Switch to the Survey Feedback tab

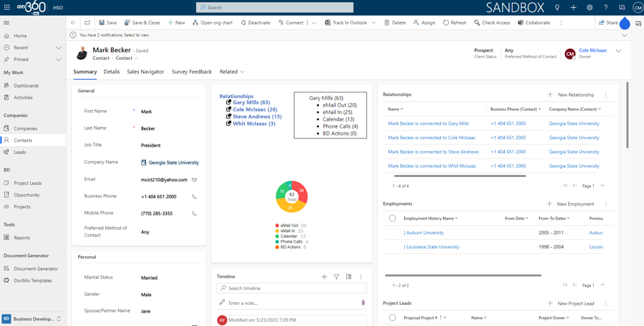pos(192,71)
